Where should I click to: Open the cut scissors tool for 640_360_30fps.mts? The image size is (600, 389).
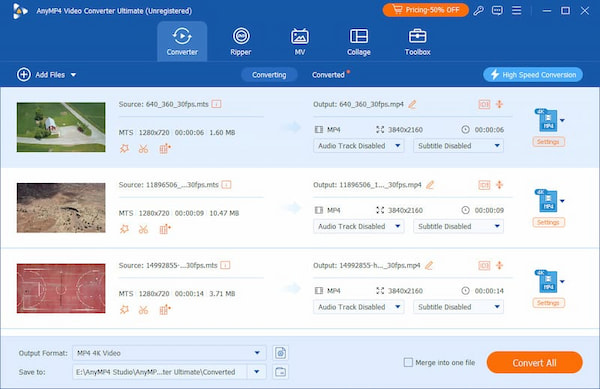[x=143, y=149]
